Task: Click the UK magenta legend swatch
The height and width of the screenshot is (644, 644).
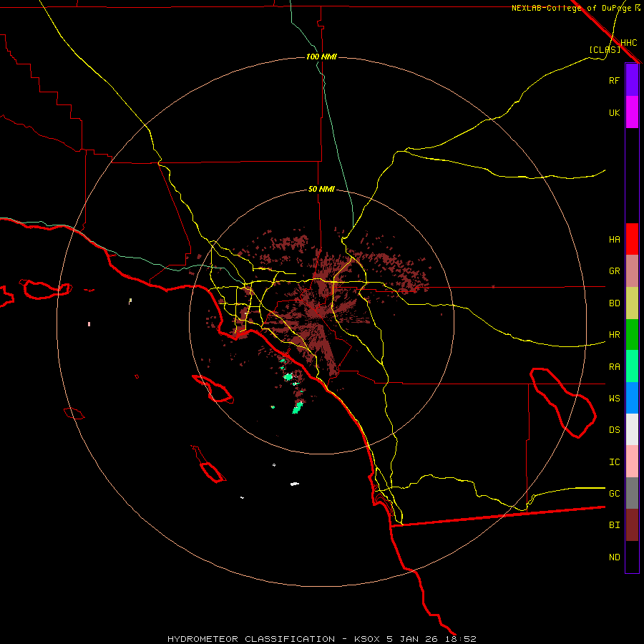Action: click(632, 112)
